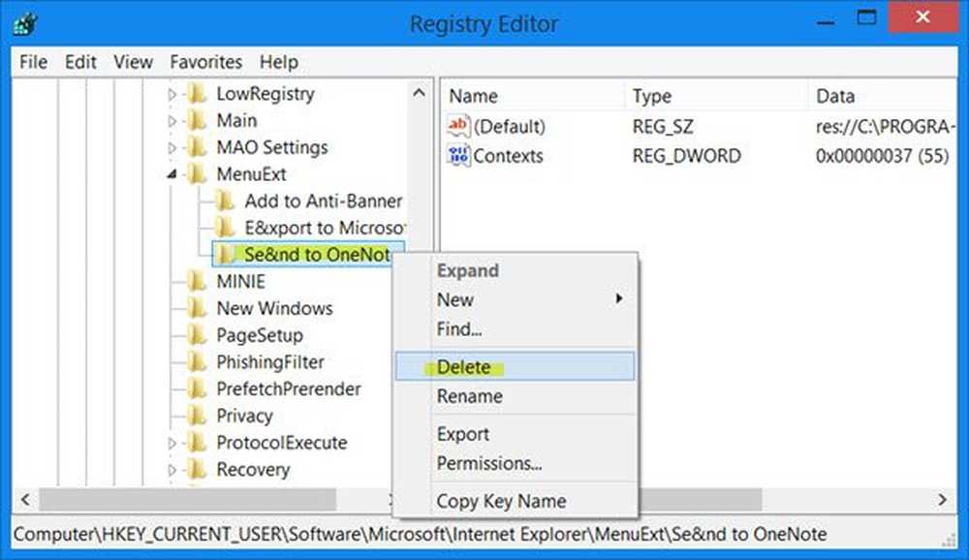The image size is (969, 560).
Task: Click the E&xport to Microsoft folder icon
Action: (x=225, y=228)
